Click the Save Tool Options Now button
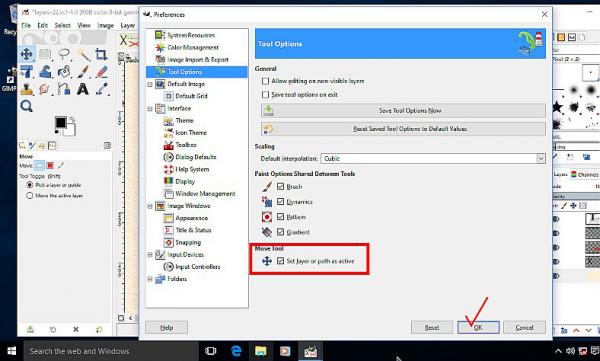Viewport: 600px width, 361px height. click(x=403, y=111)
